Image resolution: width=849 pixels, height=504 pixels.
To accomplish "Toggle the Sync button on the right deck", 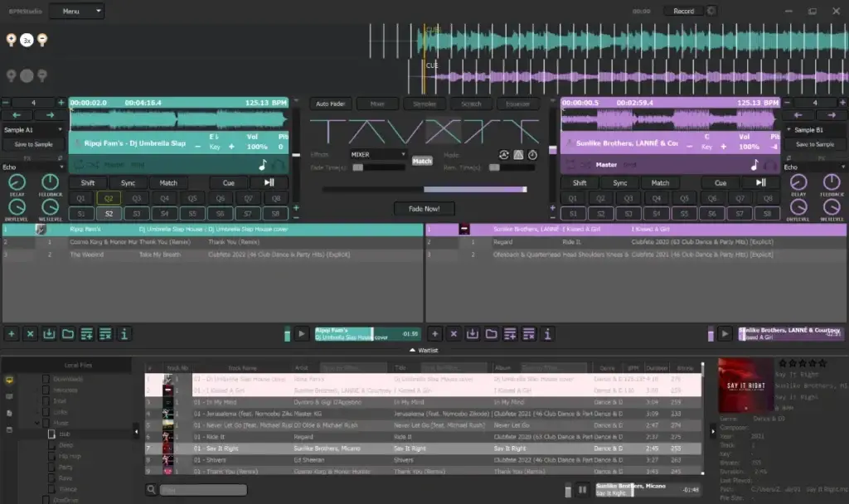I will 620,183.
